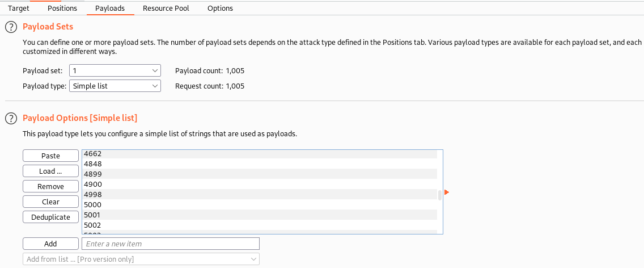Open the Add from list dropdown

[141, 259]
